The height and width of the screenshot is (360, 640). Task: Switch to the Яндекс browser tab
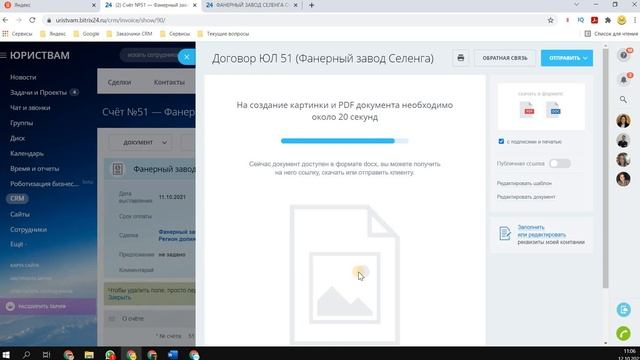[50, 5]
